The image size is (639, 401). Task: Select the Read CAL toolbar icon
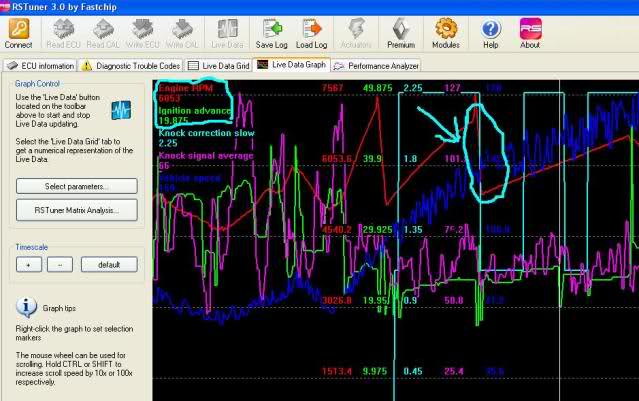[x=103, y=29]
